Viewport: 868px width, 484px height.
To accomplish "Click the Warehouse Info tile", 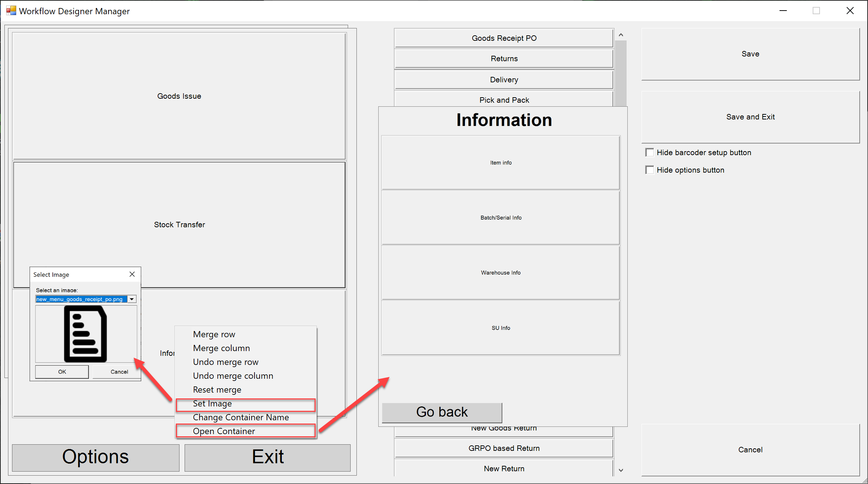I will tap(500, 272).
